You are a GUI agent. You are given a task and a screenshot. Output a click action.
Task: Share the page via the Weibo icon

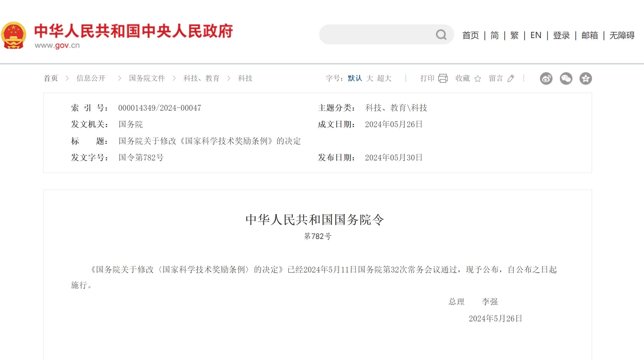pyautogui.click(x=546, y=78)
